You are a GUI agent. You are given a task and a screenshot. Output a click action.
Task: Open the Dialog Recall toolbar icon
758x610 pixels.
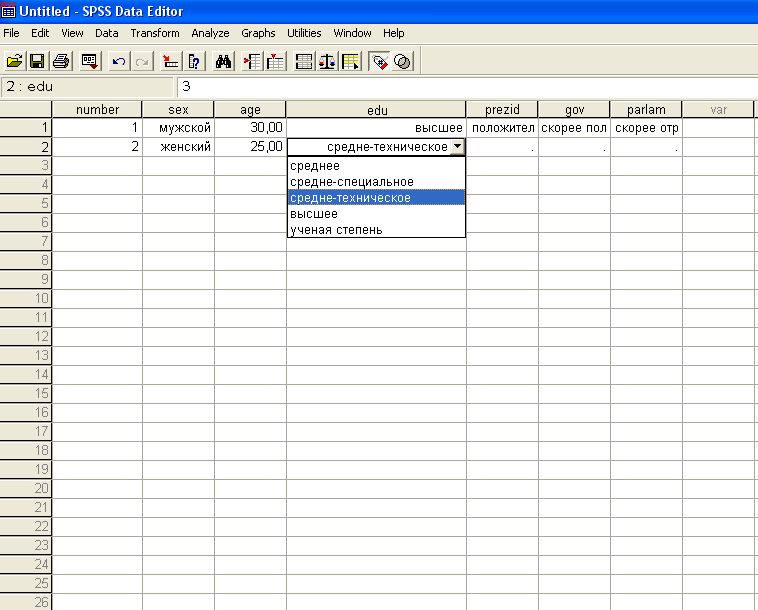tap(90, 61)
